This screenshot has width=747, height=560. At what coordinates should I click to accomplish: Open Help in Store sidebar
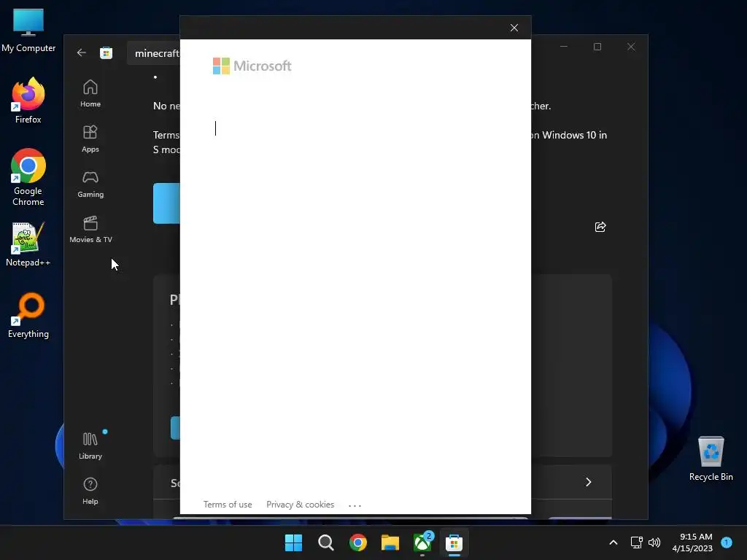tap(90, 491)
